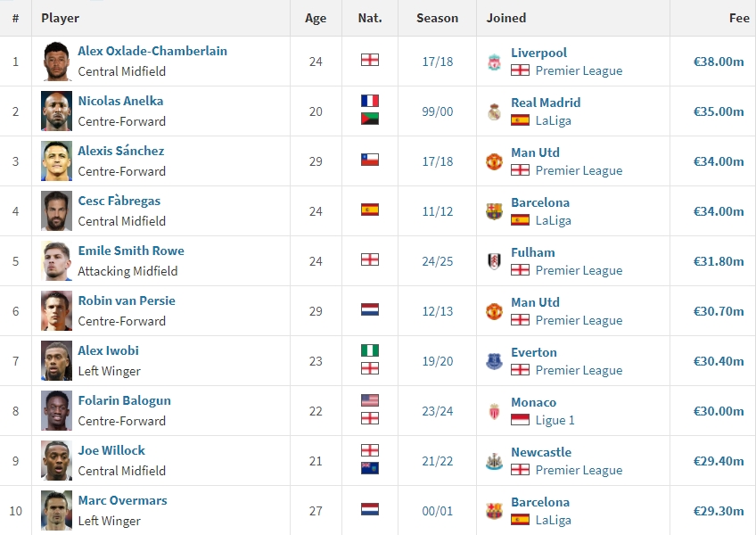Viewport: 756px width, 535px height.
Task: Open Man Utd link in Alexis Sánchez row
Action: pyautogui.click(x=535, y=152)
